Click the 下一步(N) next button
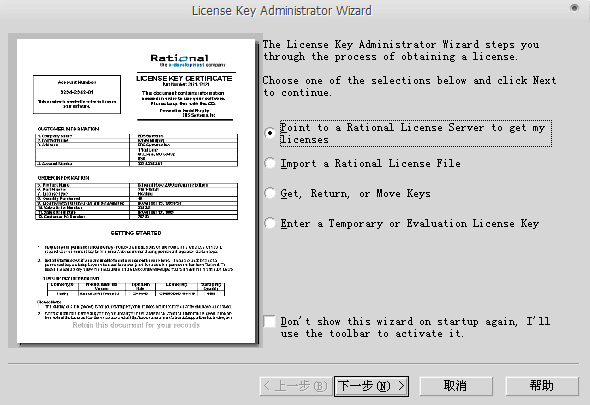Image resolution: width=590 pixels, height=405 pixels. [371, 386]
